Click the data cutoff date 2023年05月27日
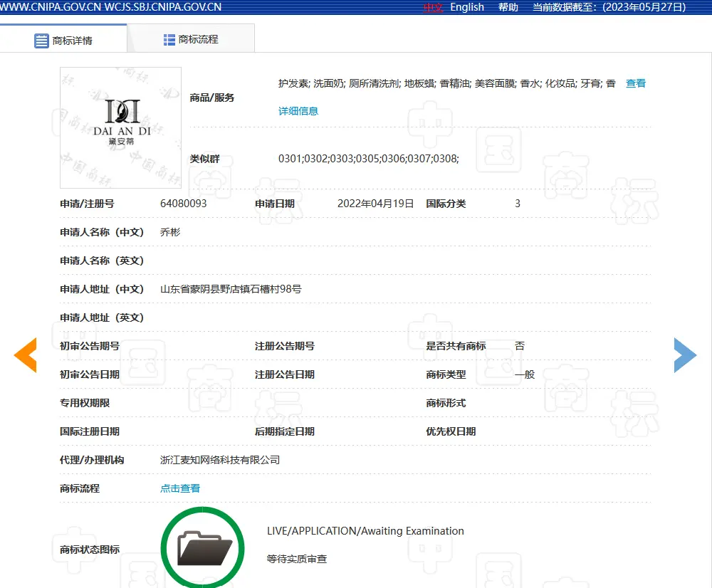 (x=642, y=7)
